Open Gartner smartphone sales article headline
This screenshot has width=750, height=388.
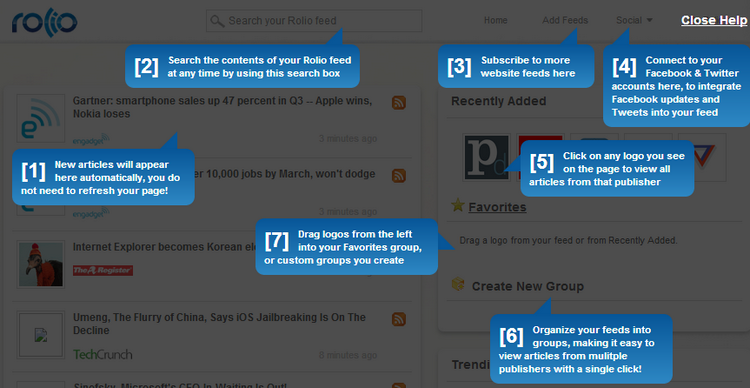tap(222, 108)
